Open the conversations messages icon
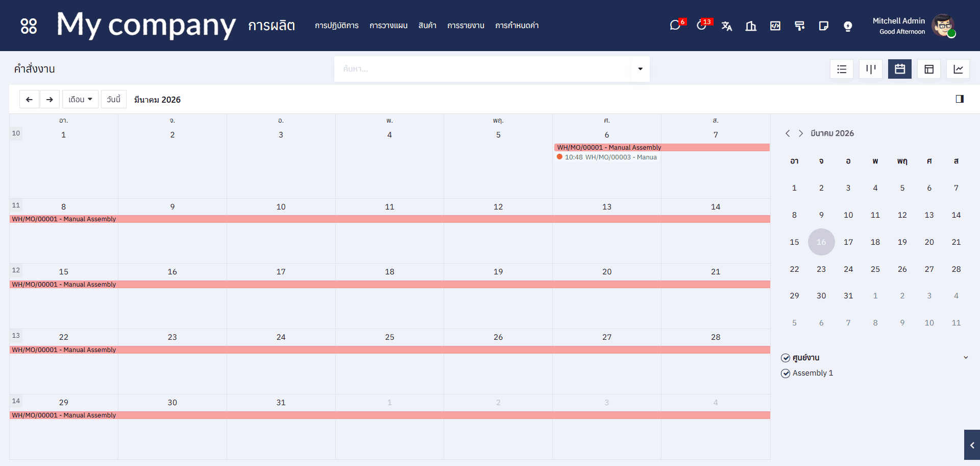The image size is (980, 466). click(675, 26)
